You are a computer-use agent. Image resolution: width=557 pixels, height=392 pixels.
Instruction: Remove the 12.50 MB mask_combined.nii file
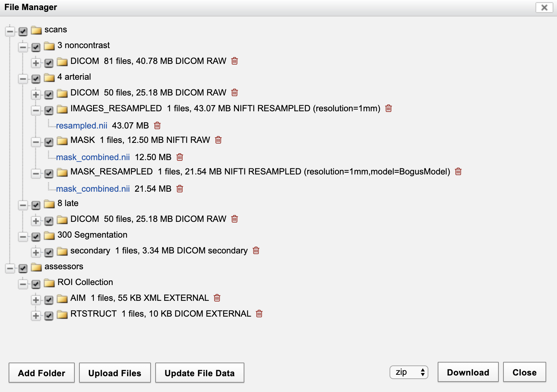point(180,157)
